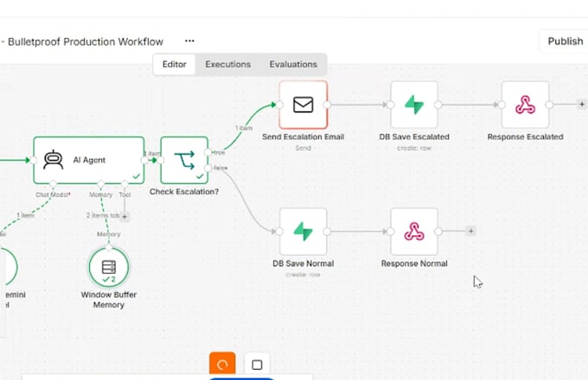Screen dimensions: 588x380
Task: Open the Send Escalation Email node
Action: tap(303, 104)
